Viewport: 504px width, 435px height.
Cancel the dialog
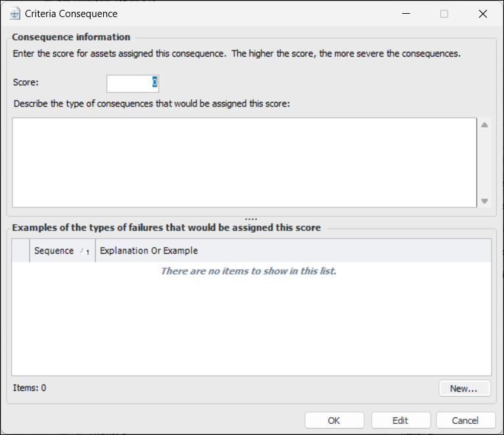[465, 421]
